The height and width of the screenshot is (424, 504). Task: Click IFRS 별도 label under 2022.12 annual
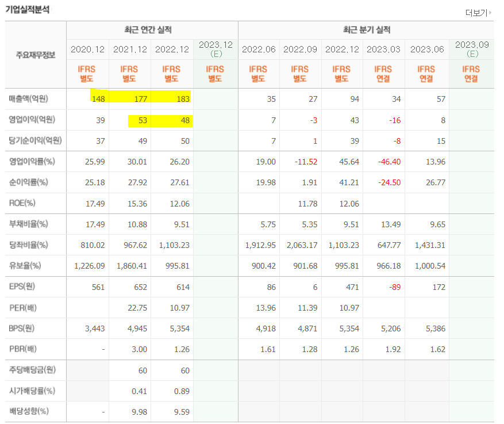(171, 74)
